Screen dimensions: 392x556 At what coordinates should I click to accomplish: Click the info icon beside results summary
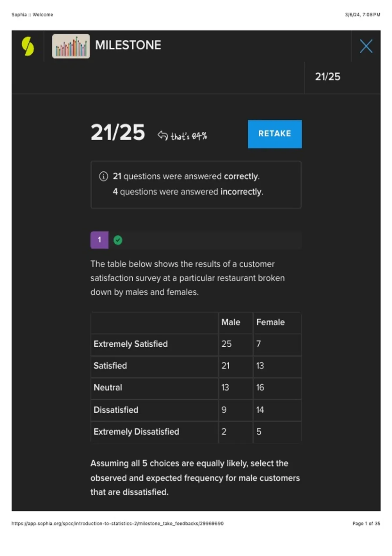pyautogui.click(x=103, y=177)
